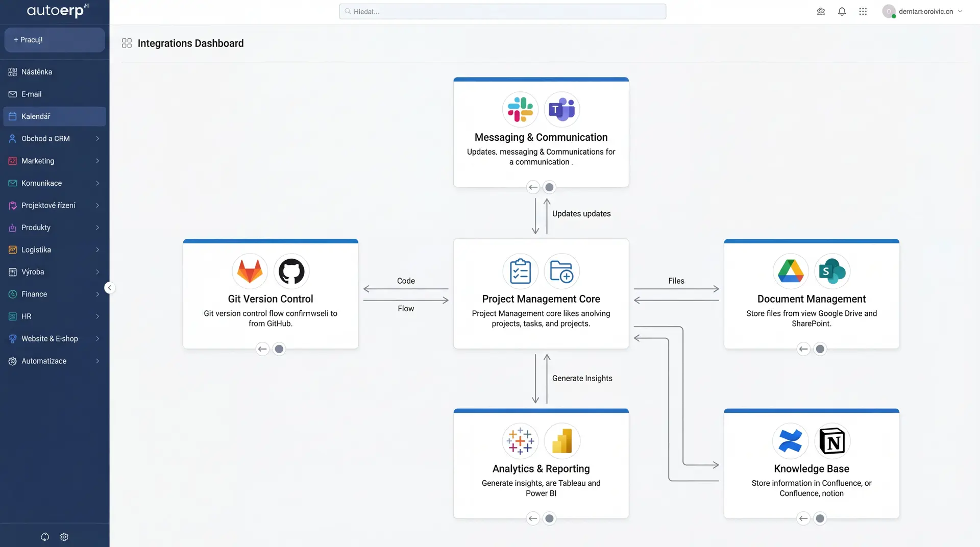Click the autoerp logo
Image resolution: width=980 pixels, height=547 pixels.
[x=58, y=10]
